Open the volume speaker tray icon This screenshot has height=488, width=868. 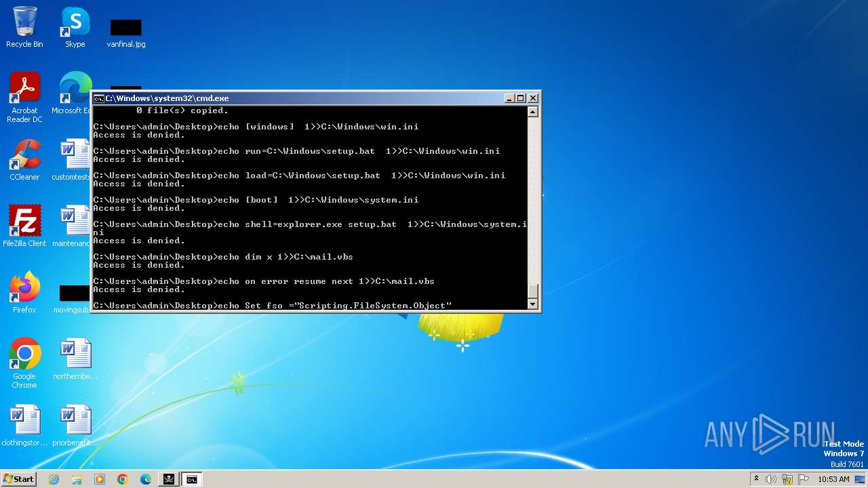(x=771, y=479)
